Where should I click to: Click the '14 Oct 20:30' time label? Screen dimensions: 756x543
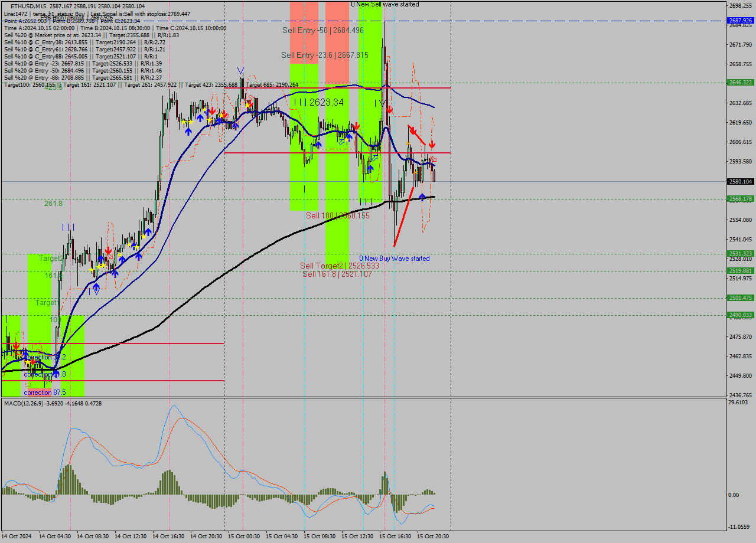(x=206, y=536)
